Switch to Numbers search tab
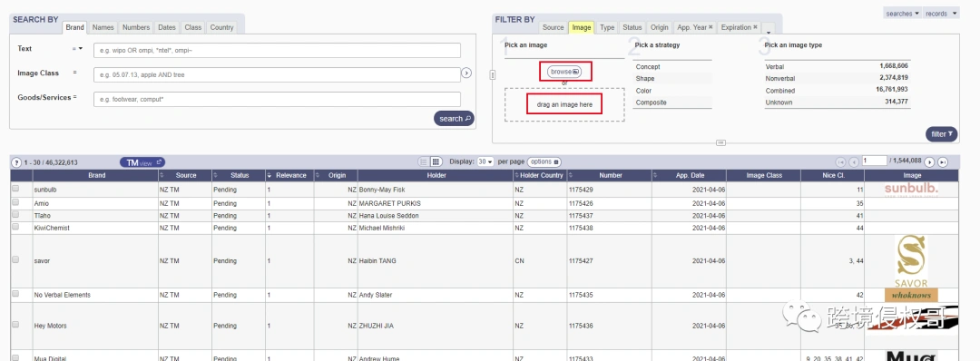 pos(135,27)
